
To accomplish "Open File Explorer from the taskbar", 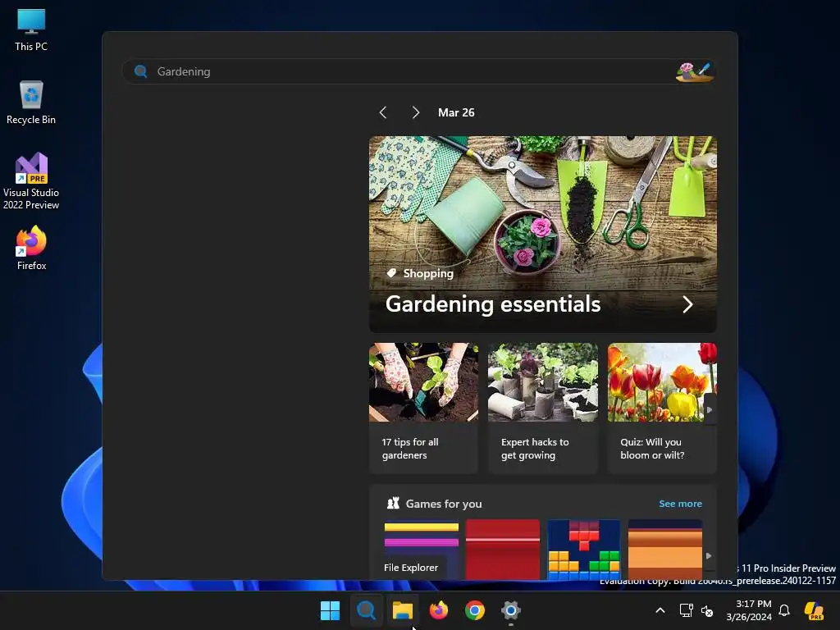I will [x=402, y=610].
